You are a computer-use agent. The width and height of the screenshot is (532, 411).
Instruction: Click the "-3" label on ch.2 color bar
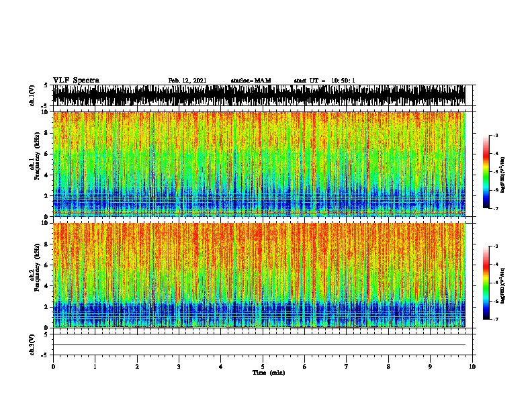pyautogui.click(x=495, y=246)
